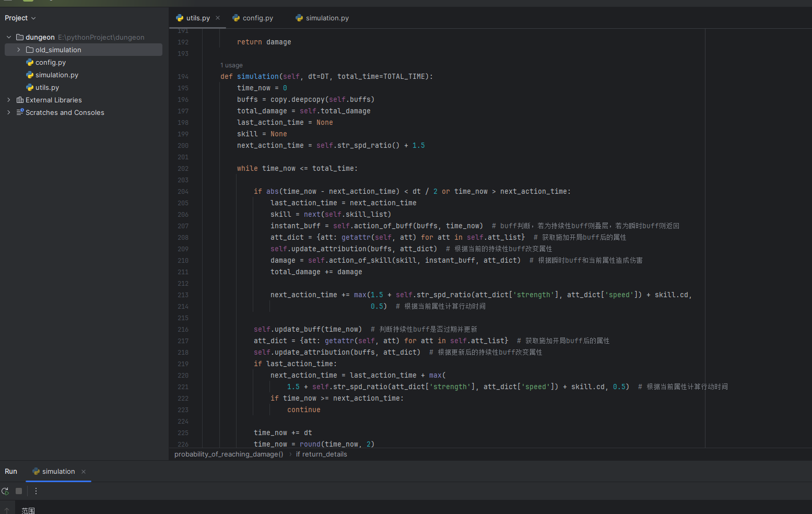Click 'copy.deepcopy' on line 196
This screenshot has width=812, height=514.
click(298, 99)
